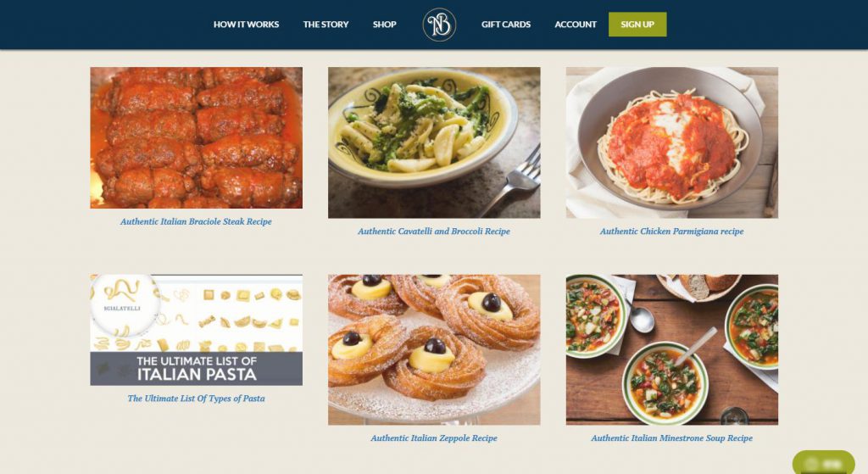
Task: Follow the Authentic Italian Zeppole Recipe link
Action: (434, 438)
